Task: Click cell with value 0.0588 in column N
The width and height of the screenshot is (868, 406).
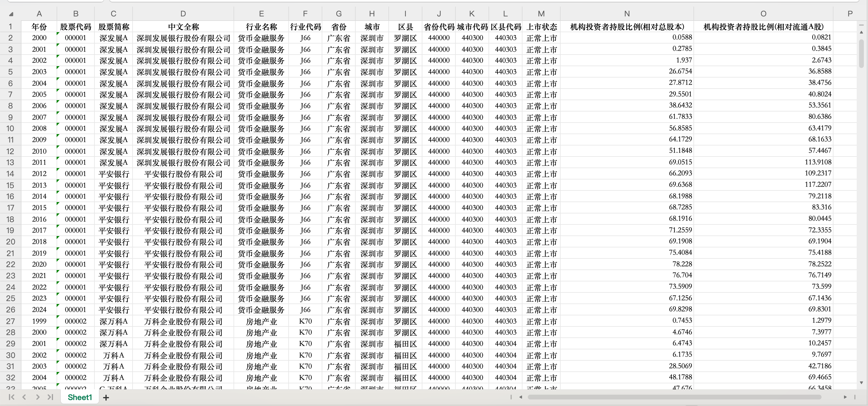Action: [626, 38]
